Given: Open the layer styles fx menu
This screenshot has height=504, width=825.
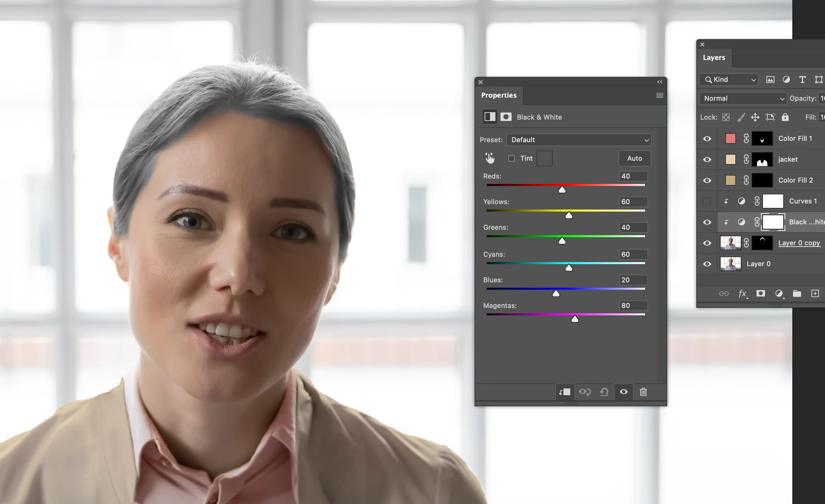Looking at the screenshot, I should [x=742, y=293].
